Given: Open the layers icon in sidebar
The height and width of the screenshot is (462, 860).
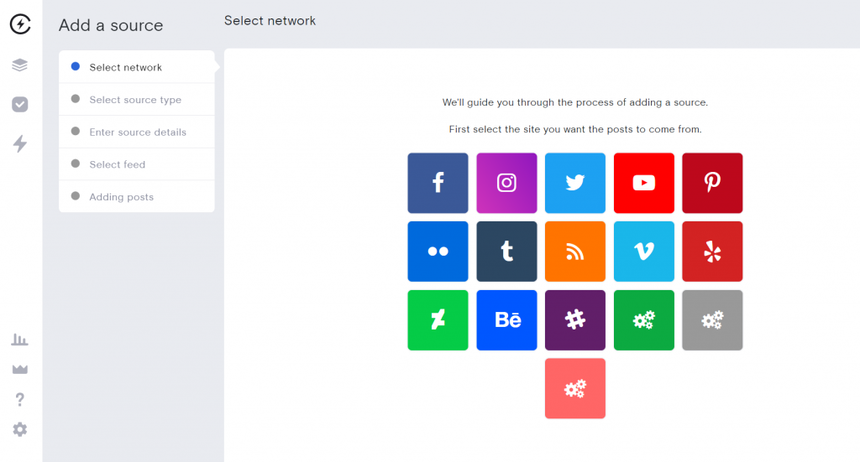Looking at the screenshot, I should click(x=20, y=65).
